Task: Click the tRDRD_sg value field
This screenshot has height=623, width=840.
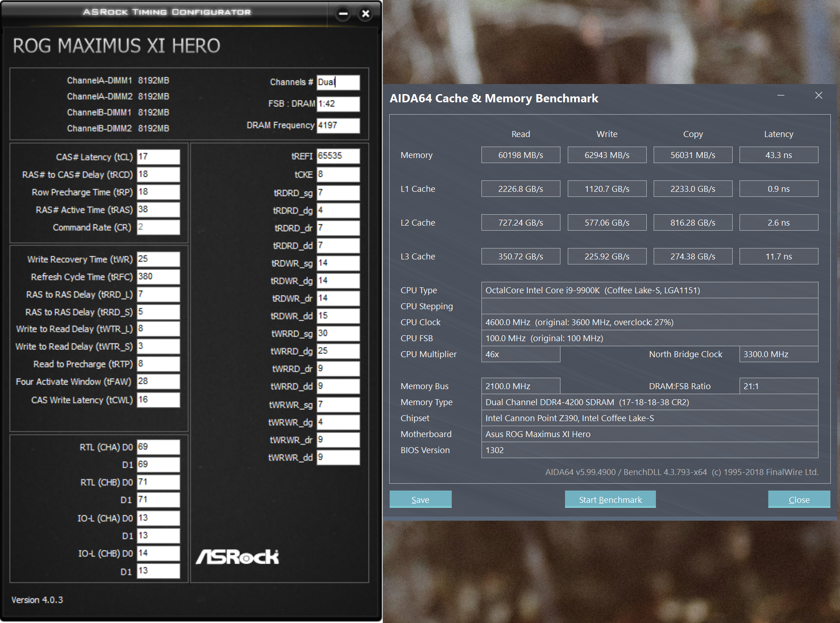Action: tap(338, 193)
